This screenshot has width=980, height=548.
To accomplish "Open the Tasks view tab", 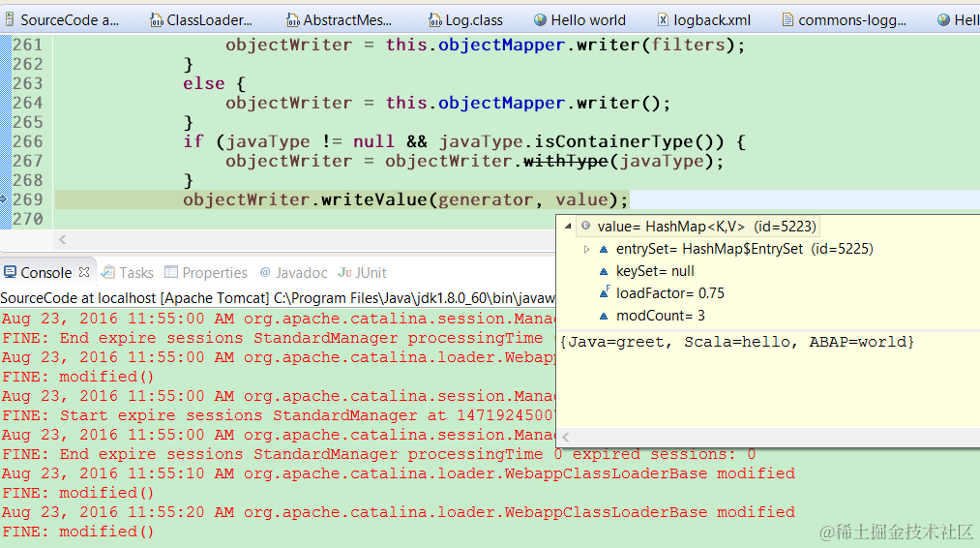I will coord(128,273).
